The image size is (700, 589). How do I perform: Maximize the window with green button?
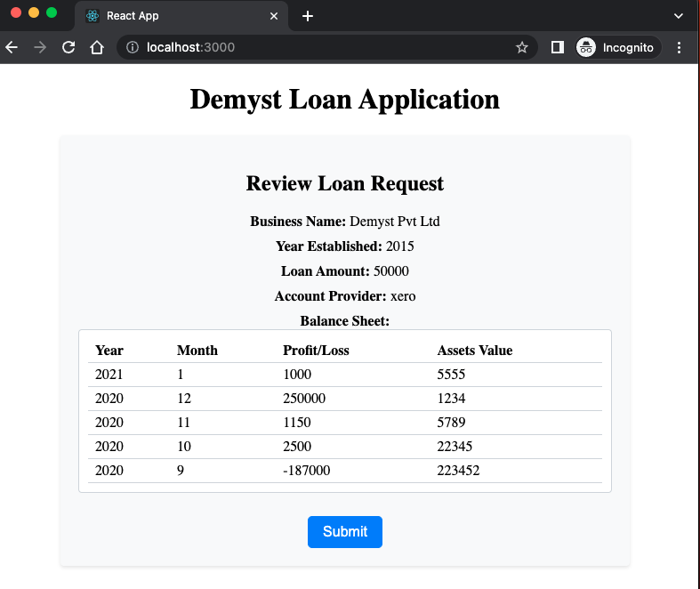tap(52, 12)
